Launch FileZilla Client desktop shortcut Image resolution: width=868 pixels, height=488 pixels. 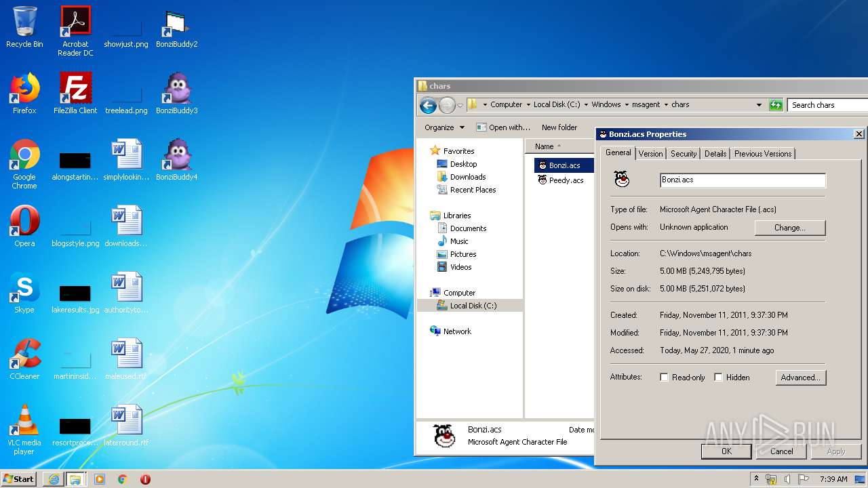(x=75, y=93)
